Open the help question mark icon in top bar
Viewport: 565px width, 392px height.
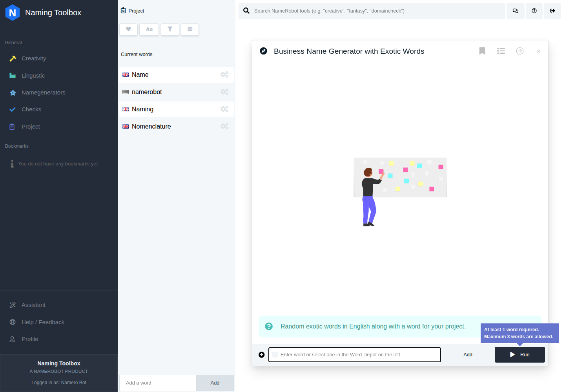[x=534, y=11]
